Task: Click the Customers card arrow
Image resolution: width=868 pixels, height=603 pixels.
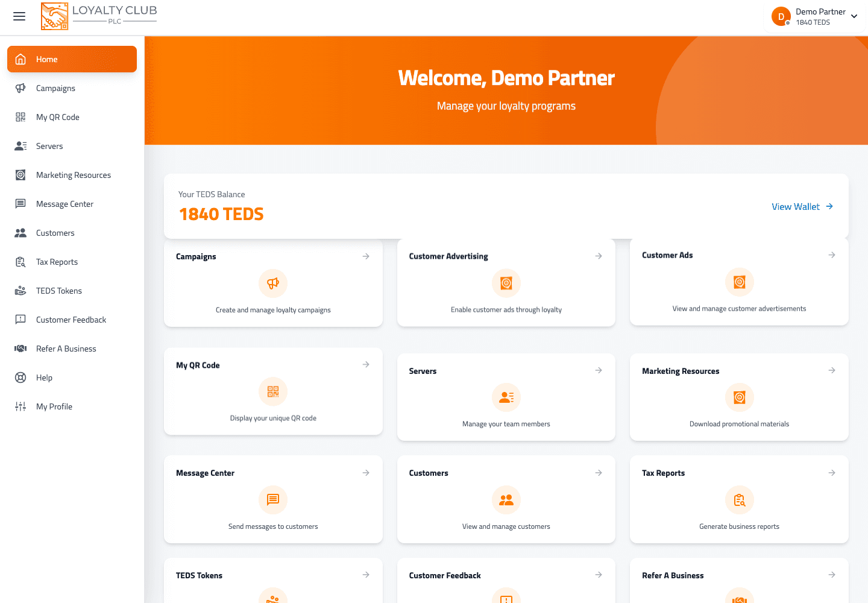Action: click(x=599, y=473)
